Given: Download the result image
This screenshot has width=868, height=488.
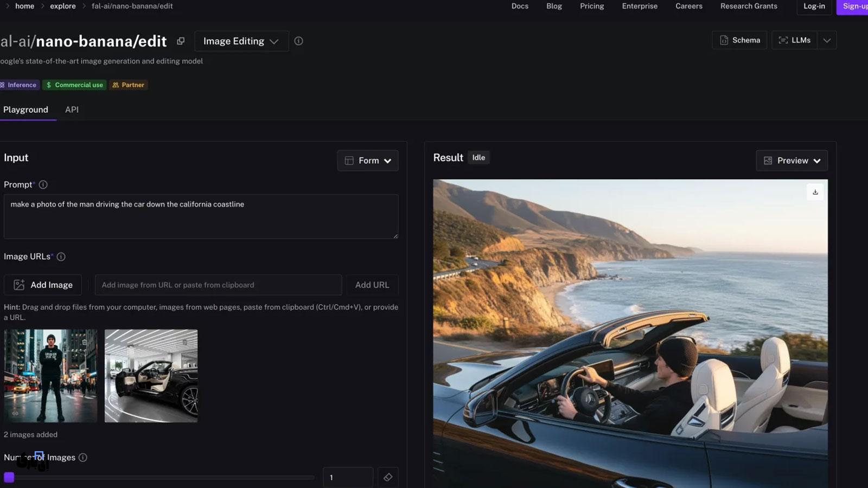Looking at the screenshot, I should (x=815, y=192).
